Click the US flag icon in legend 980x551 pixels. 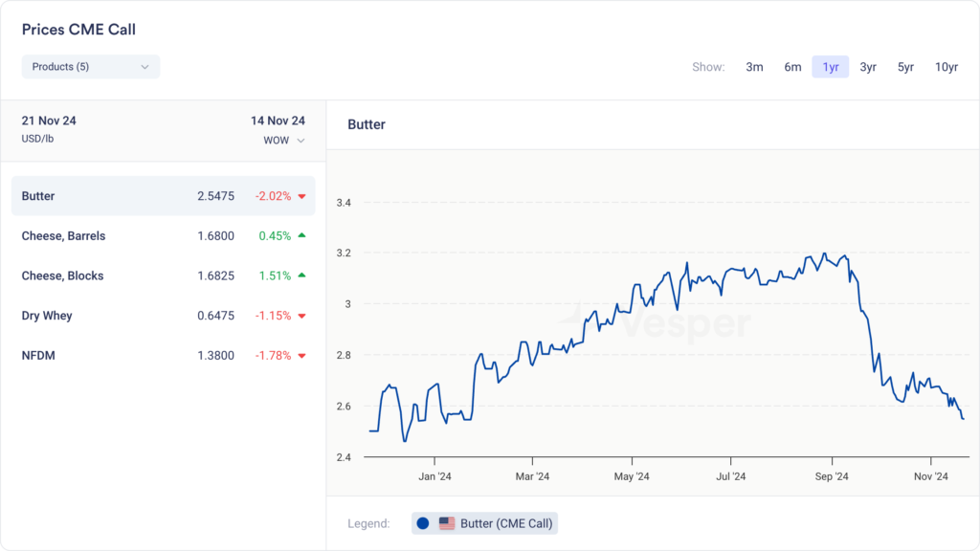point(447,523)
